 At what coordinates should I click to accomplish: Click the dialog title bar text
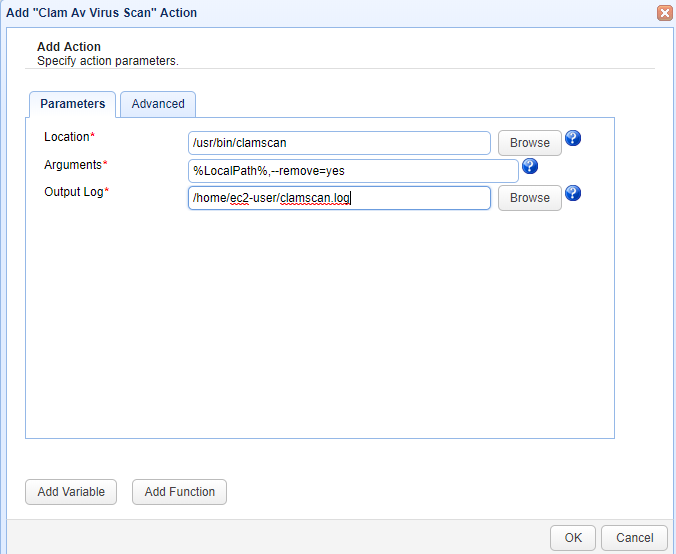click(102, 13)
